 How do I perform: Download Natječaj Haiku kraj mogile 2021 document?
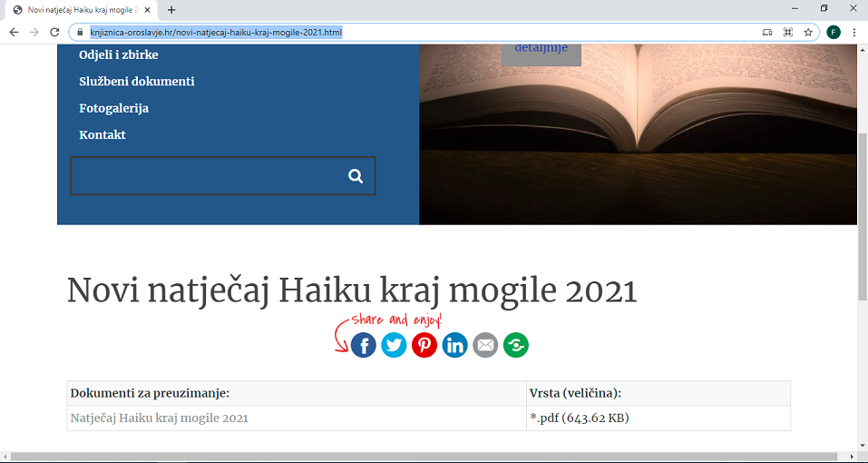160,419
